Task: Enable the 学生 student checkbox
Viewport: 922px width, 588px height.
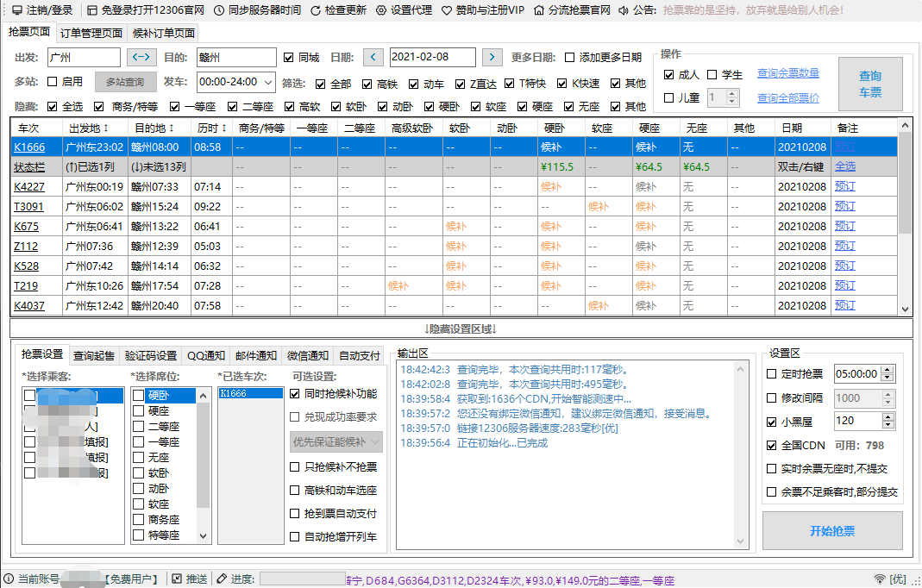Action: point(712,75)
